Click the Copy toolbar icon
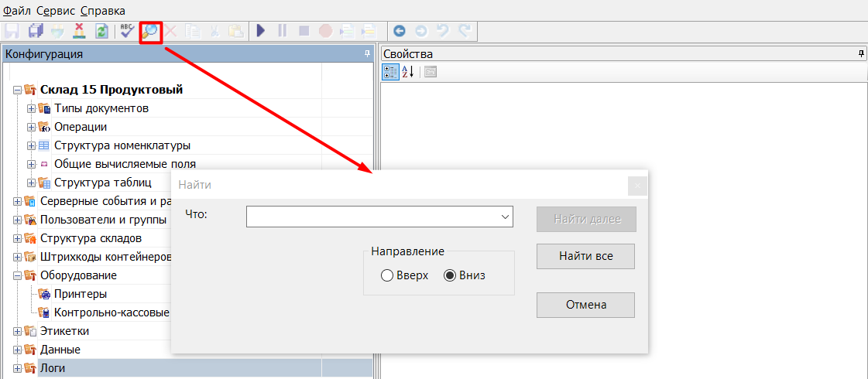This screenshot has width=868, height=379. coord(192,31)
